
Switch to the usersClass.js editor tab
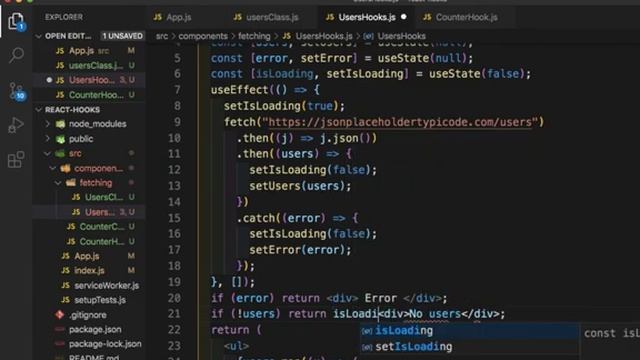tap(266, 17)
